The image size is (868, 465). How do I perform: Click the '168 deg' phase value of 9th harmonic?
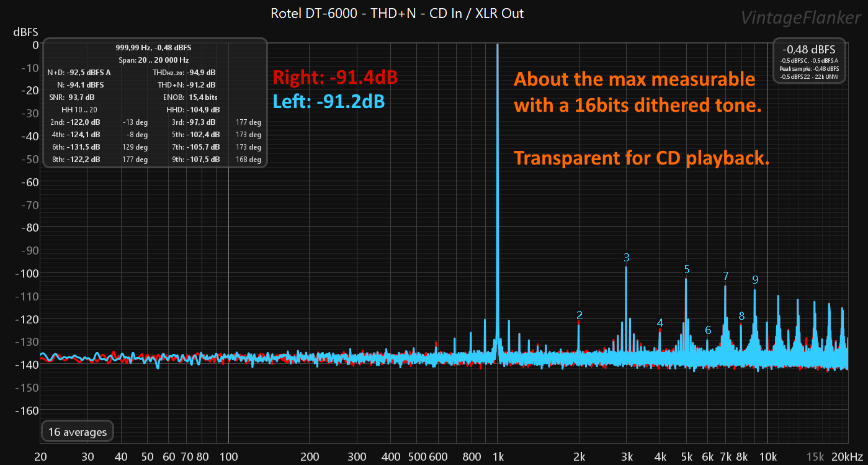click(x=249, y=160)
